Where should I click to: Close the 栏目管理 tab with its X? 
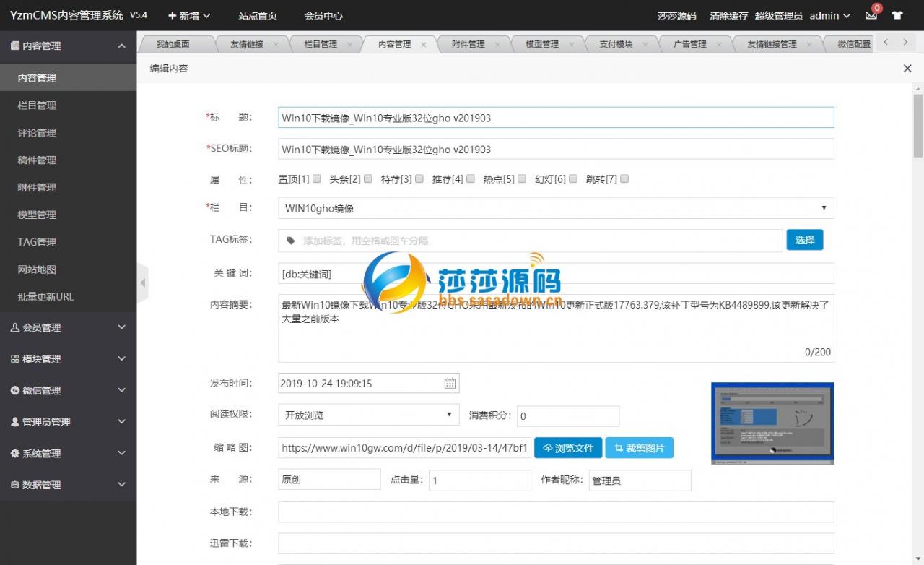[x=350, y=44]
